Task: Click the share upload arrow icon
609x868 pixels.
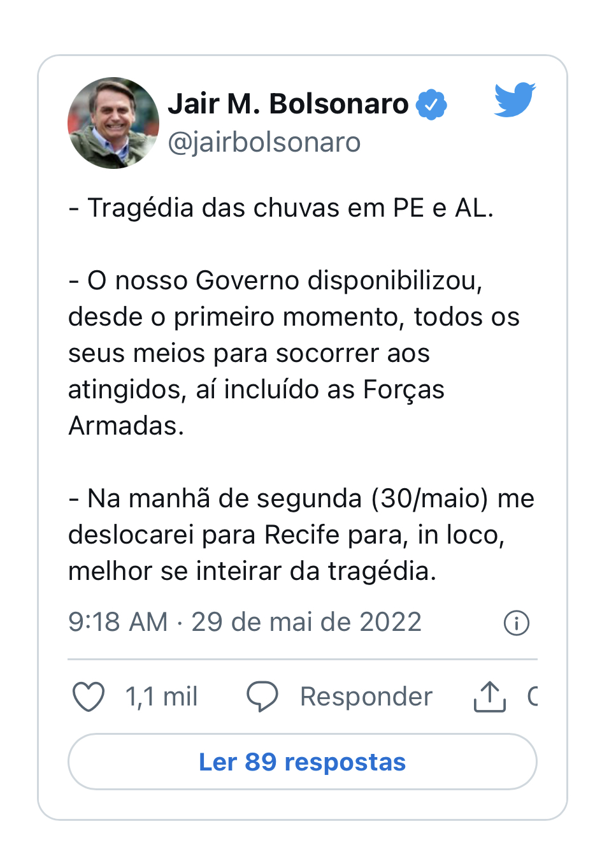Action: [489, 697]
